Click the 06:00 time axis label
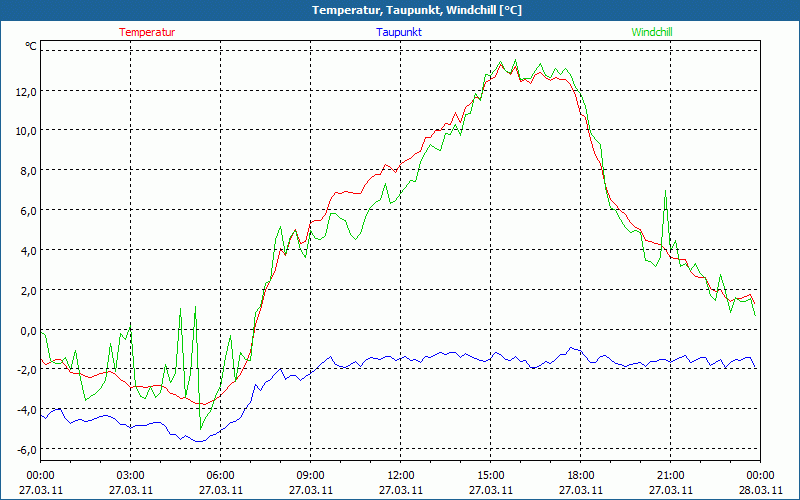Viewport: 800px width, 500px height. (220, 476)
